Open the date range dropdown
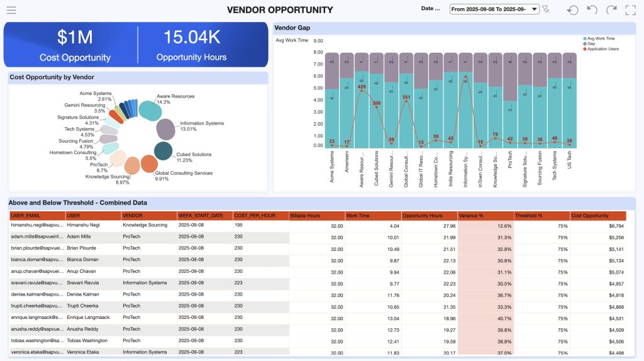The image size is (644, 361). [494, 9]
